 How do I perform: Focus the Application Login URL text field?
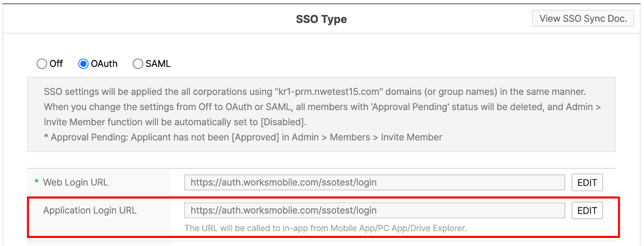click(374, 210)
